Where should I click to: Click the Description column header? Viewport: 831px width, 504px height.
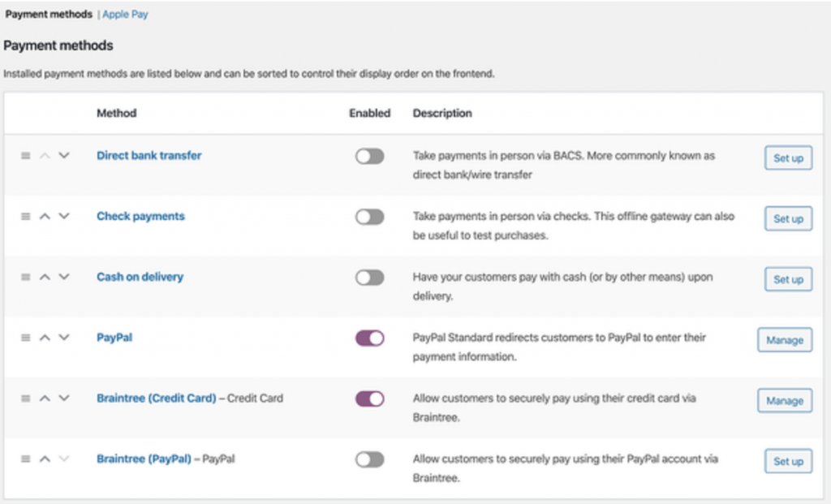pyautogui.click(x=442, y=114)
